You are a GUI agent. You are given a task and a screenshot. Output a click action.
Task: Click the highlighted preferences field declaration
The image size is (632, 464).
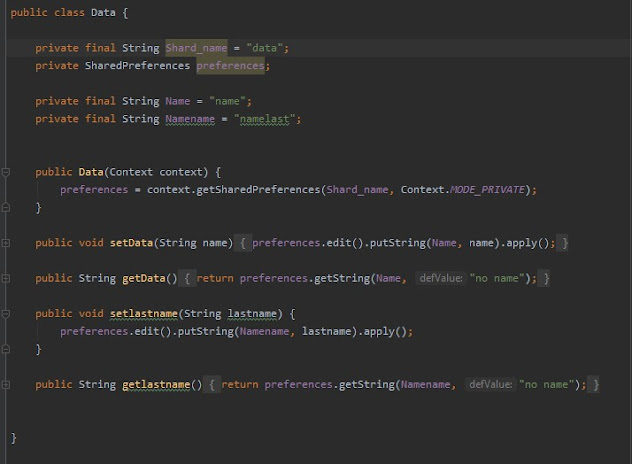(230, 66)
